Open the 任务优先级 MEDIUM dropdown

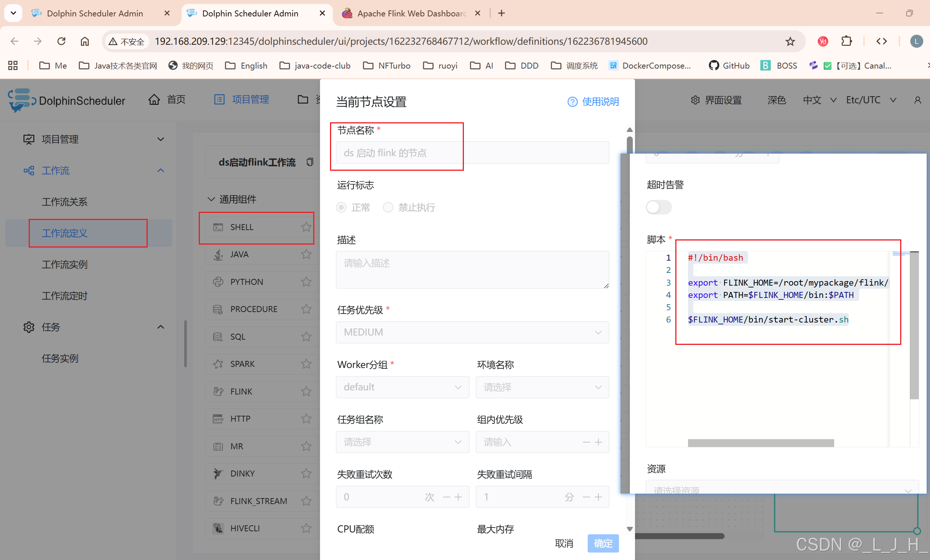[x=472, y=332]
